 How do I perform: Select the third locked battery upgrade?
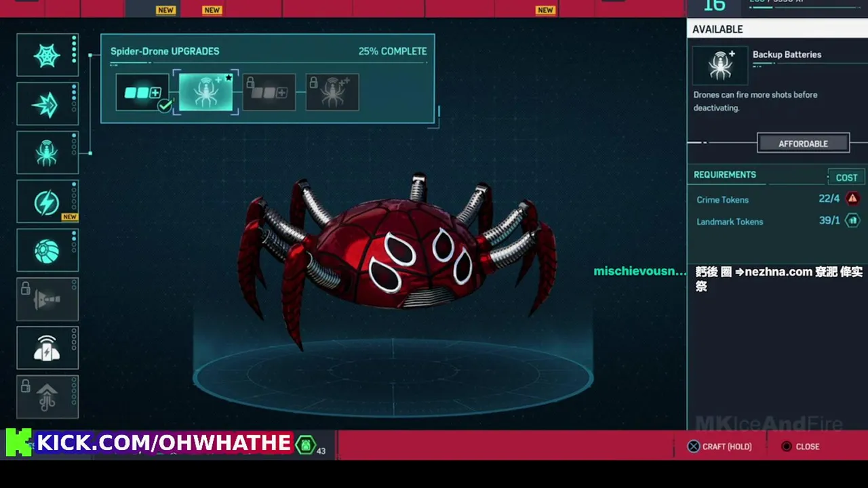(x=269, y=92)
